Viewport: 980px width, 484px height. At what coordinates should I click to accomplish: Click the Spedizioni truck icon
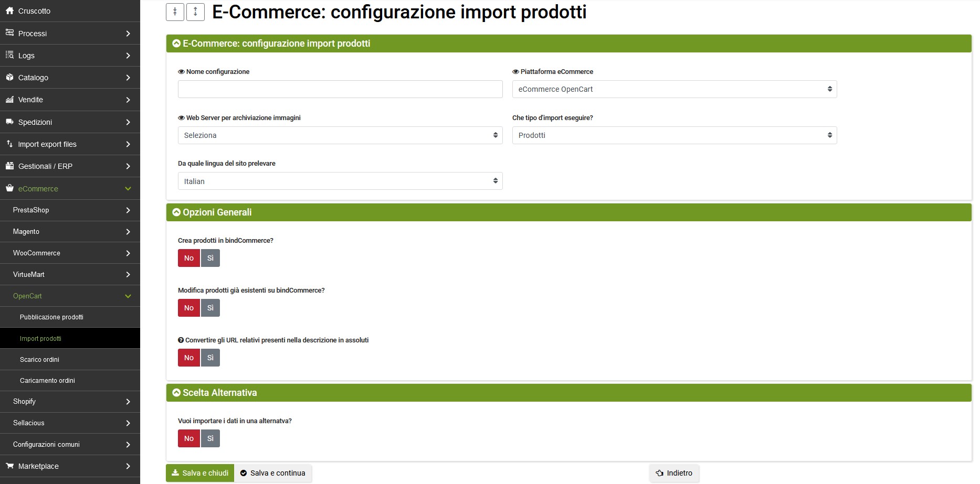[9, 122]
